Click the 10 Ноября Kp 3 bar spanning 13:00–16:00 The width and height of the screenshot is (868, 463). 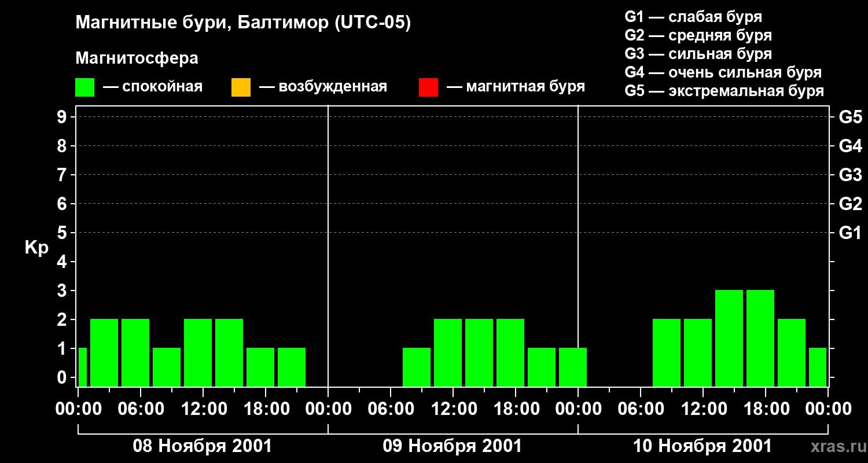click(729, 338)
